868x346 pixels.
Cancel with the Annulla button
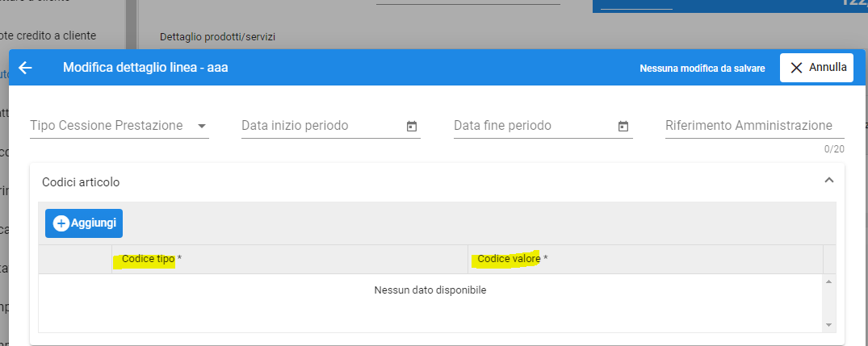[816, 68]
